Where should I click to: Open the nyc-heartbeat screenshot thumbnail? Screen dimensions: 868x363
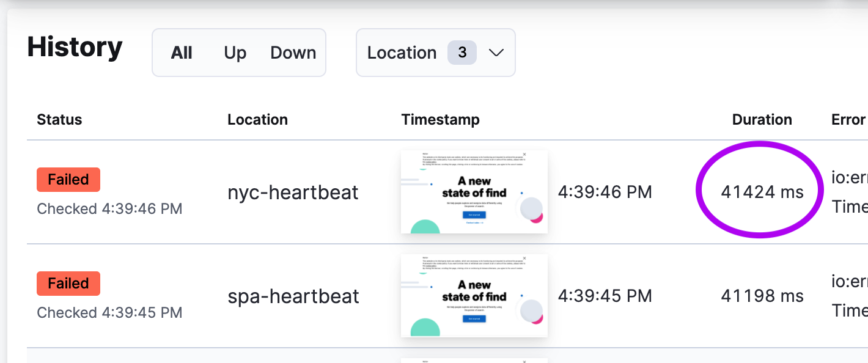(474, 191)
